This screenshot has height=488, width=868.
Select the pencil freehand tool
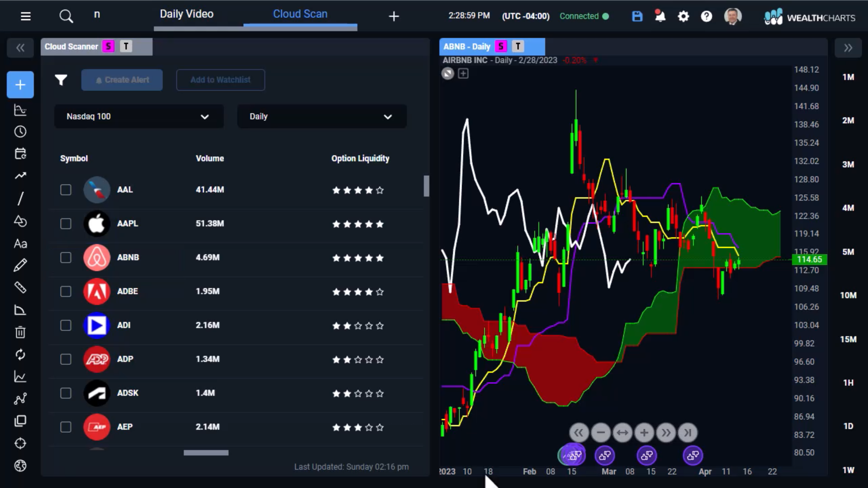point(20,265)
